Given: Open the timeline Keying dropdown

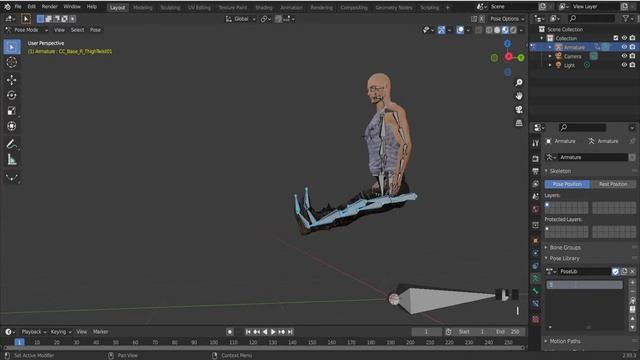Looking at the screenshot, I should [x=60, y=332].
